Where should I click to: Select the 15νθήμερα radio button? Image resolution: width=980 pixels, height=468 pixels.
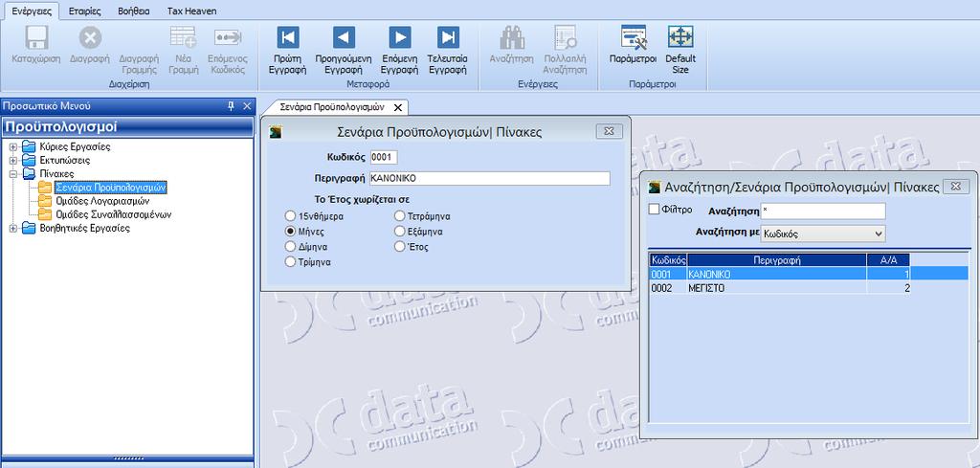tap(290, 216)
